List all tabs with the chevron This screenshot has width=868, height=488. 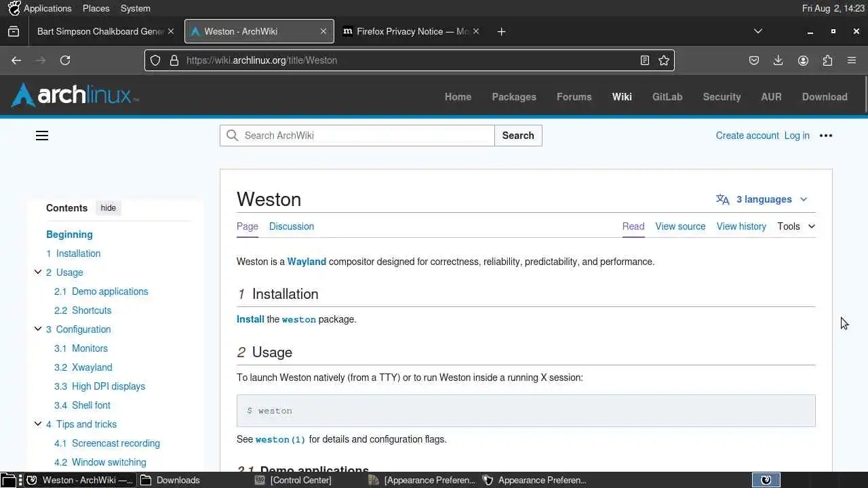(x=758, y=31)
